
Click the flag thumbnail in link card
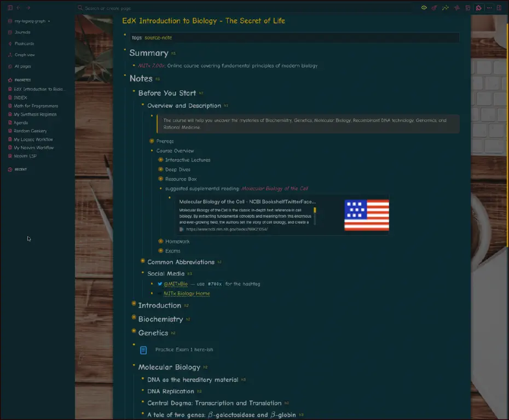367,215
